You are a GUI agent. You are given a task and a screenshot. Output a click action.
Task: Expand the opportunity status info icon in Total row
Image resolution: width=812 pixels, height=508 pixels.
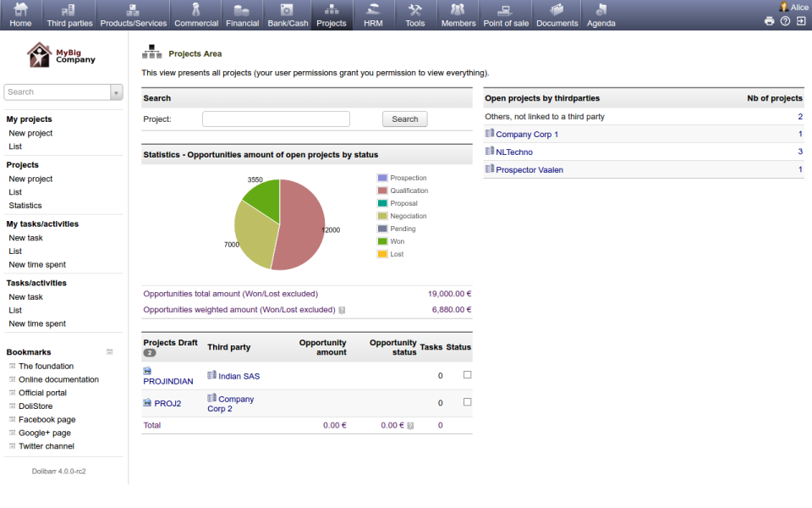pos(409,425)
